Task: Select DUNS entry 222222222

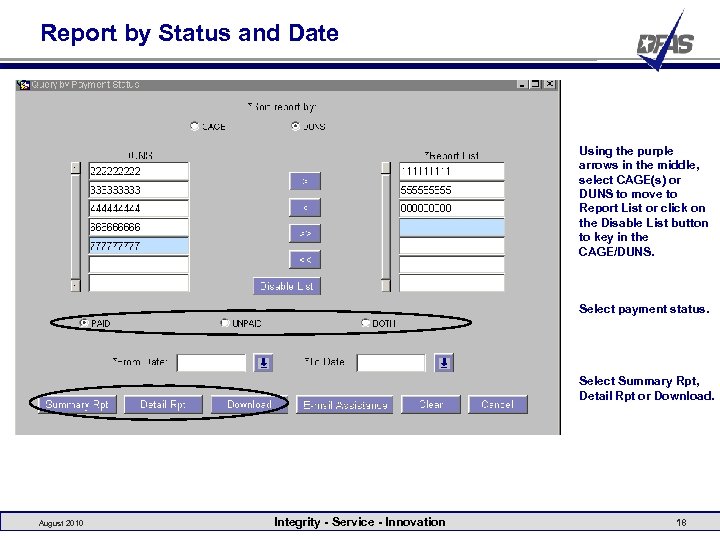Action: 138,171
